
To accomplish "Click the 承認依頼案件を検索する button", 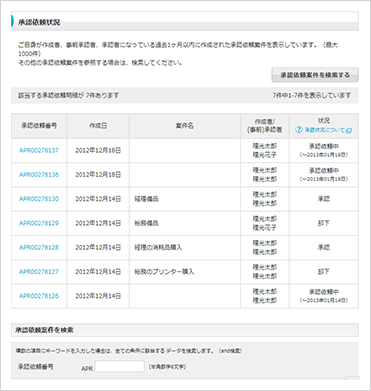I will coord(315,75).
